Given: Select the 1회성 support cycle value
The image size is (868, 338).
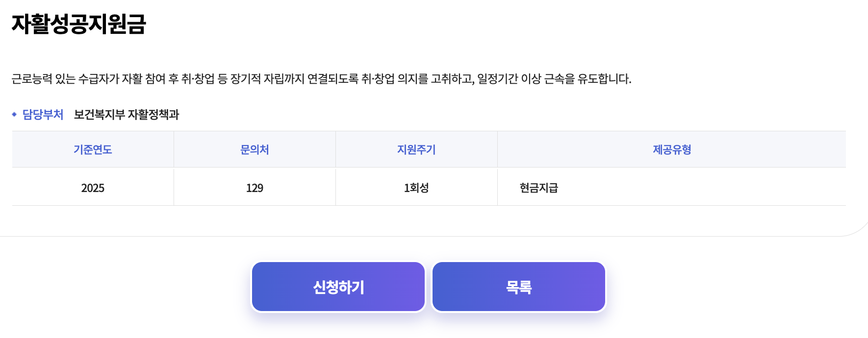Looking at the screenshot, I should click(x=416, y=187).
